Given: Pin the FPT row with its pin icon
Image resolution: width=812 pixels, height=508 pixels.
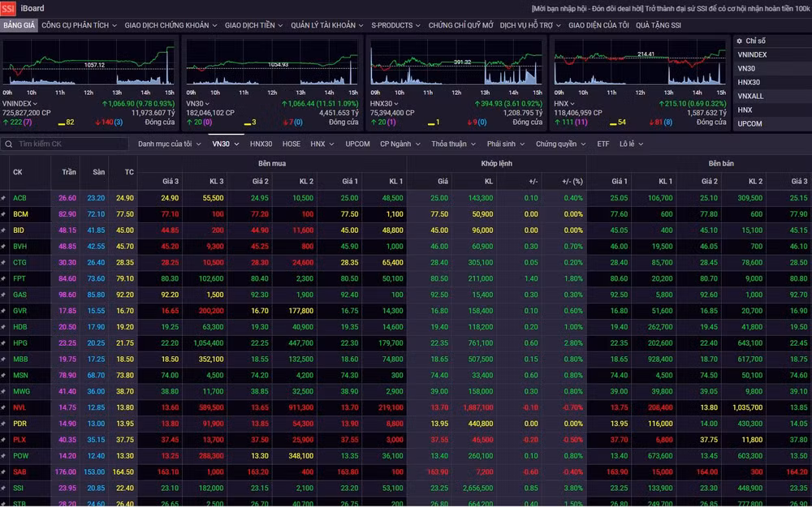Looking at the screenshot, I should [3, 279].
